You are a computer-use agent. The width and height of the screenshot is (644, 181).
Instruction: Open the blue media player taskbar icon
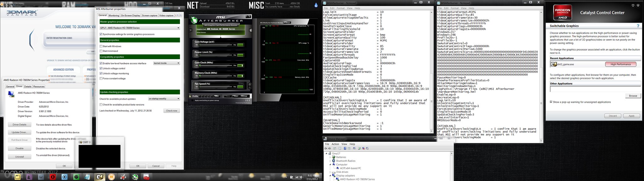pyautogui.click(x=64, y=177)
